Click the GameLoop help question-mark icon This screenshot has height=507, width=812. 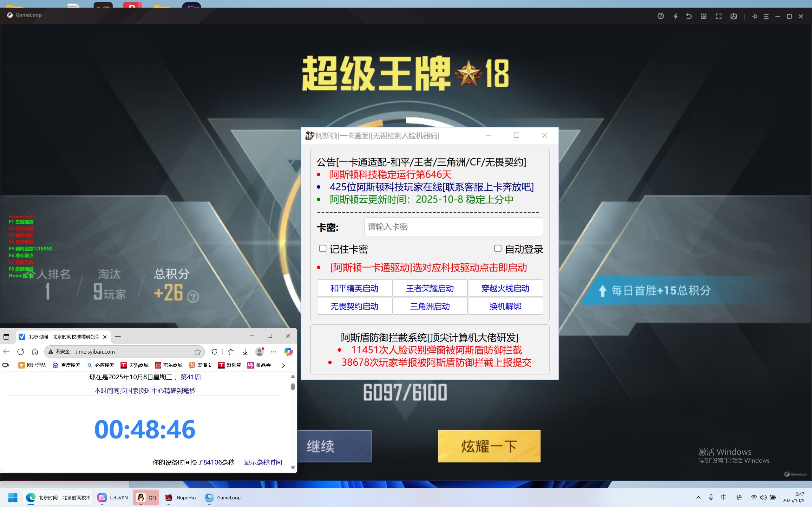tap(660, 16)
